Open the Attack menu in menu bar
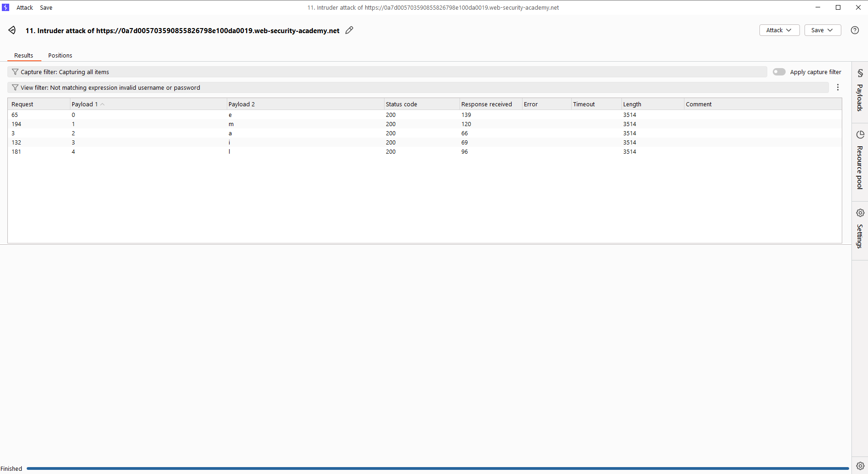Screen dimensions: 868x474 click(x=25, y=8)
